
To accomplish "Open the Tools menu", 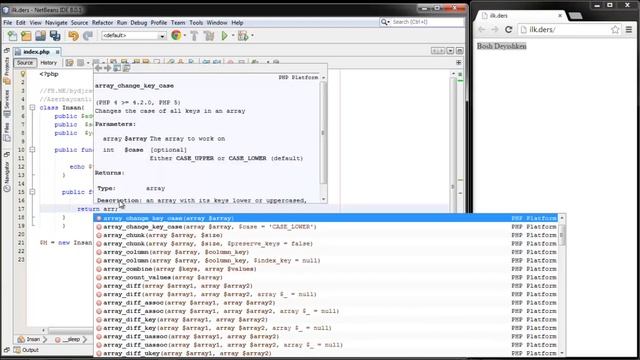I will (x=196, y=23).
